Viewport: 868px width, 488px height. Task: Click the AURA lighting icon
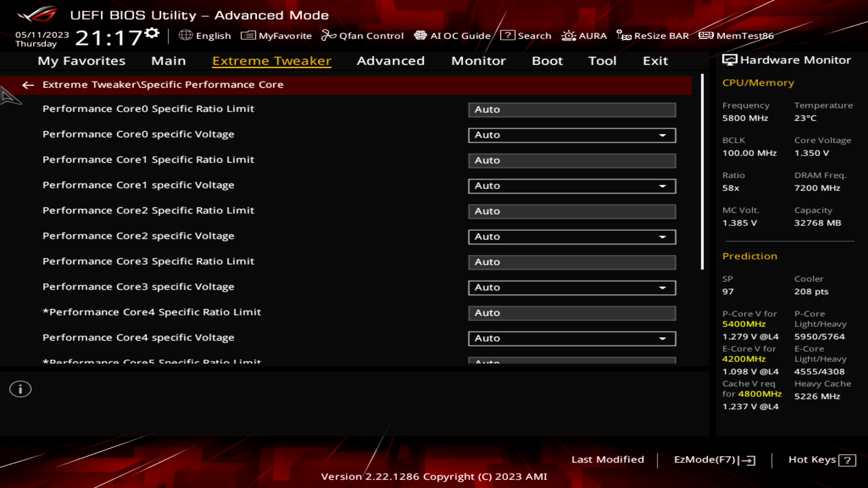point(567,35)
